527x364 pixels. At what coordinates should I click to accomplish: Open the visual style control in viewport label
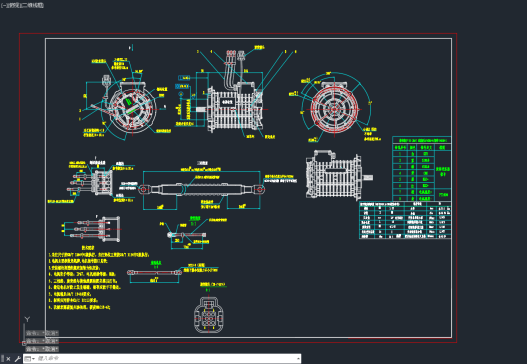pyautogui.click(x=32, y=5)
